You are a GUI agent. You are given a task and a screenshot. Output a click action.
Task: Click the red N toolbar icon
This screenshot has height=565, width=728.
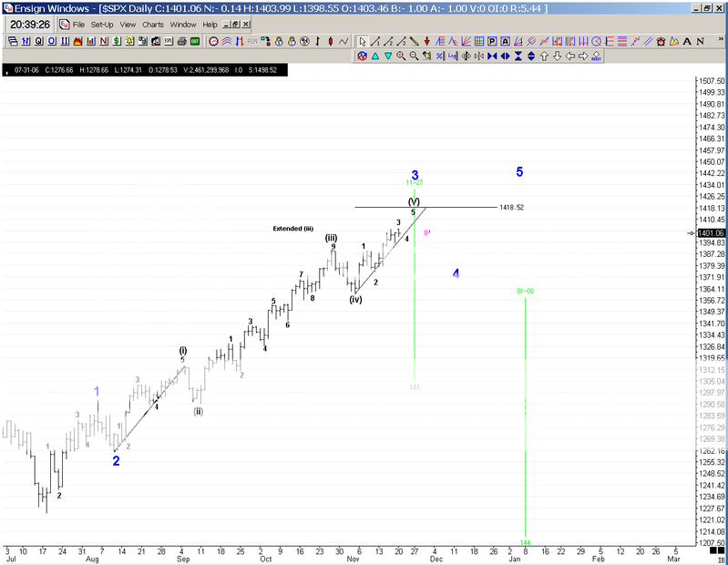106,42
